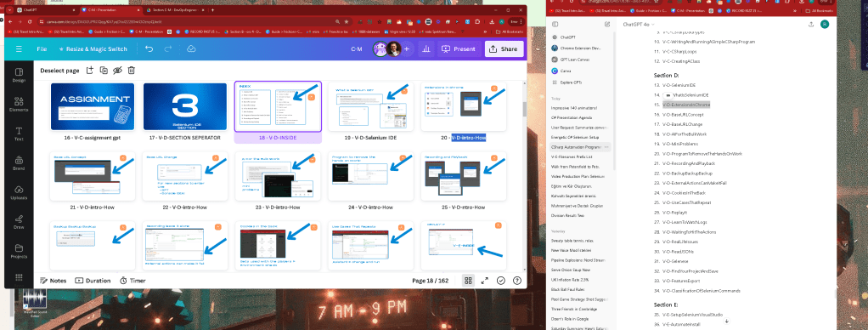Enter fullscreen with expand arrows icon
This screenshot has width=868, height=330.
coord(485,281)
